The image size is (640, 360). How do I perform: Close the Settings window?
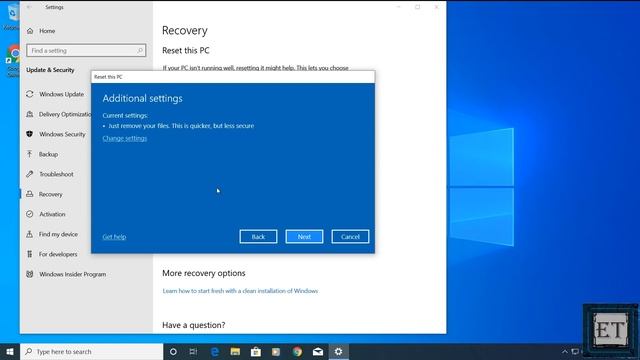[436, 7]
